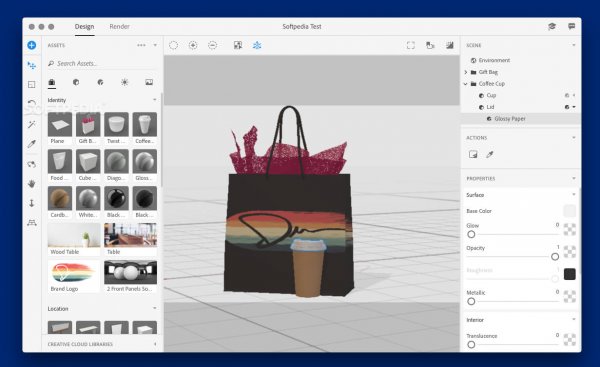This screenshot has height=367, width=600.
Task: Select the Magic Wand tool
Action: pyautogui.click(x=32, y=124)
